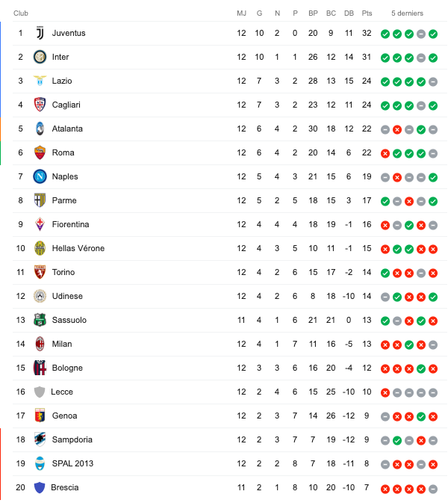The width and height of the screenshot is (448, 503).
Task: Click the '5 derniers' column header
Action: tap(407, 13)
